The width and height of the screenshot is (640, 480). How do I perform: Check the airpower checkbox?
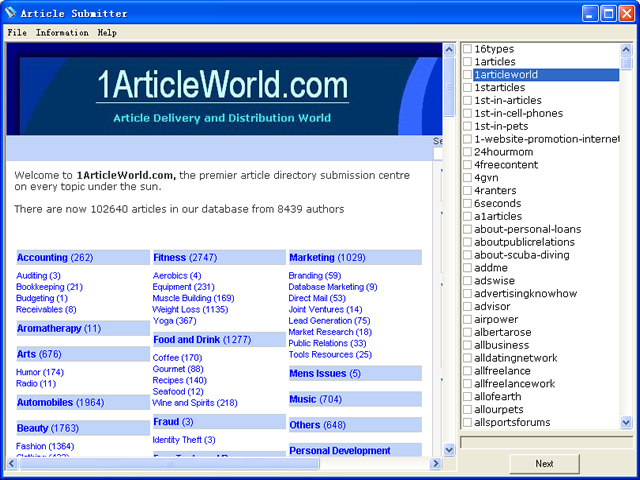pos(467,319)
